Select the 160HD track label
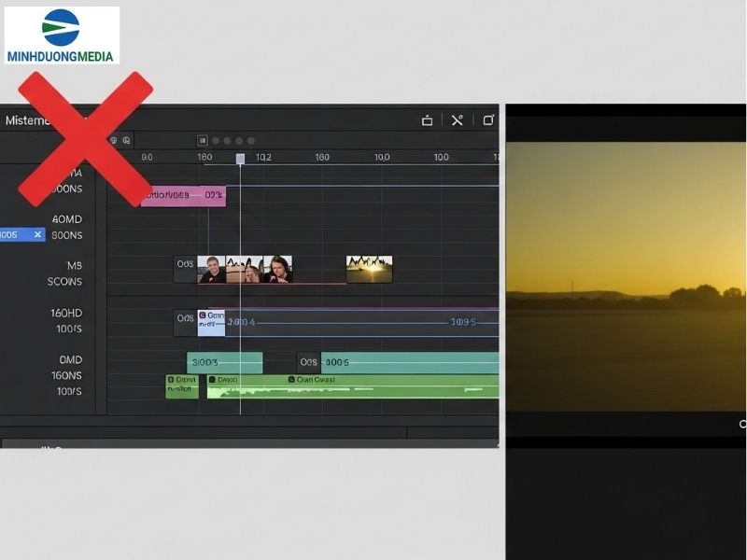This screenshot has height=560, width=747. click(x=66, y=314)
